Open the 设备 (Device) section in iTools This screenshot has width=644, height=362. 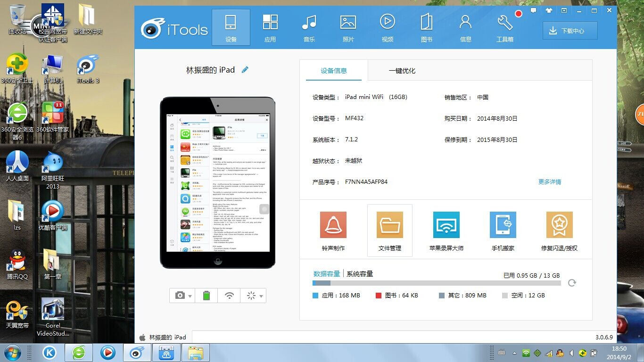pos(231,27)
